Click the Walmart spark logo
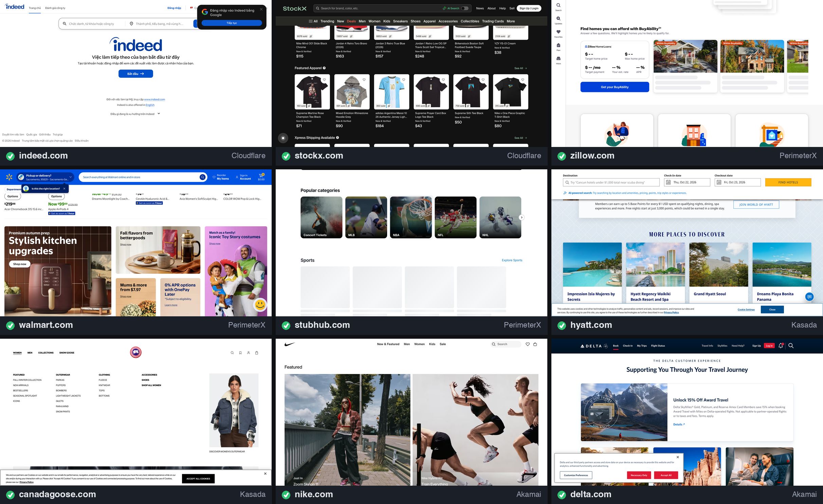Viewport: 823px width, 504px height. [x=9, y=177]
